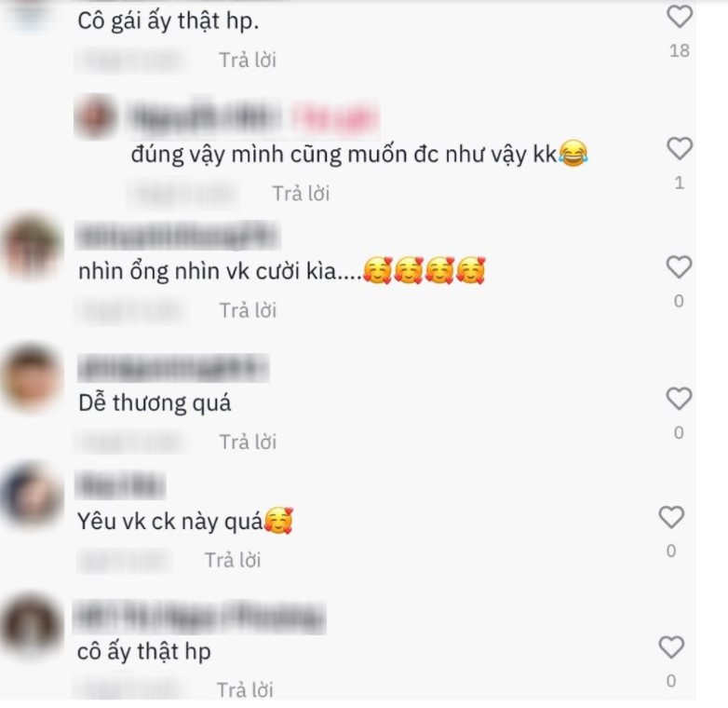Open avatar of "Yêu vk ck này quá" commenter

pyautogui.click(x=32, y=494)
